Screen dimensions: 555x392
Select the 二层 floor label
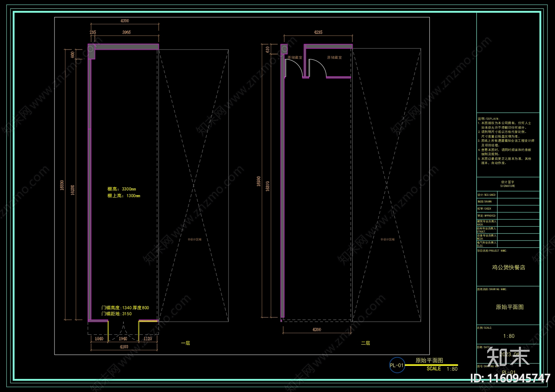[365, 343]
